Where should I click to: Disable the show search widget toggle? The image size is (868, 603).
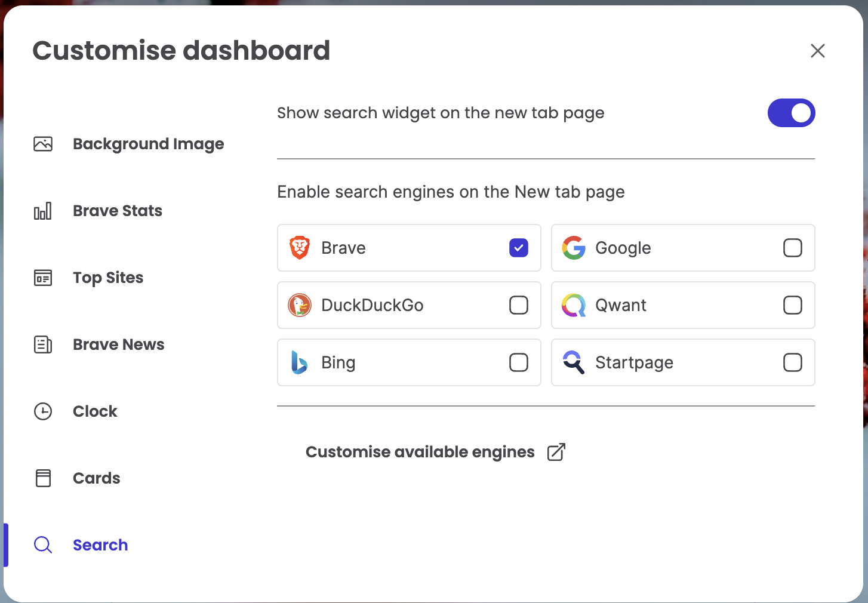[791, 113]
